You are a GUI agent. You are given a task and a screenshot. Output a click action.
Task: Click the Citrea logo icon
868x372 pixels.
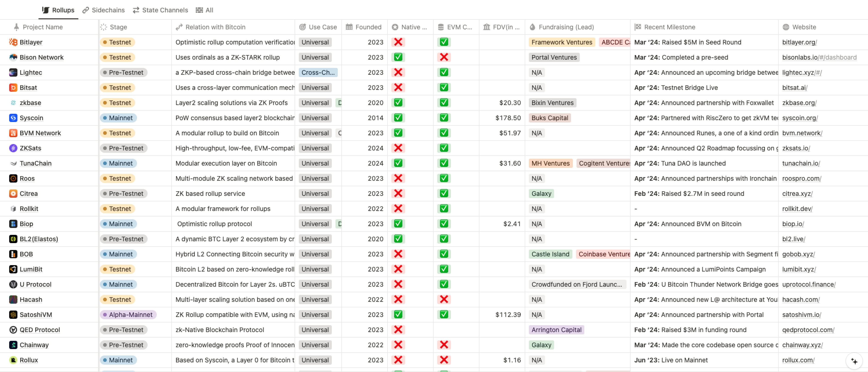point(13,194)
